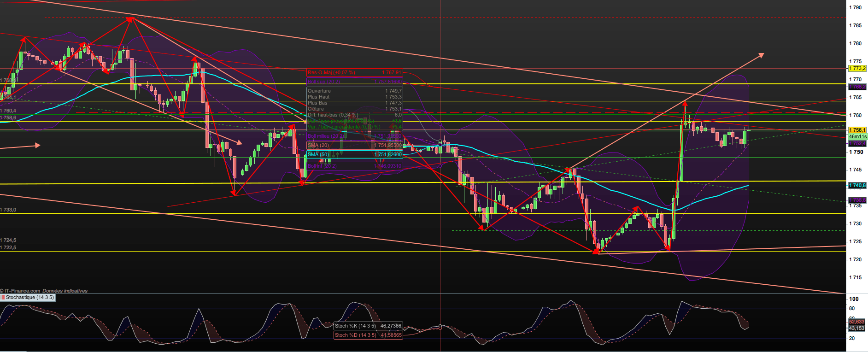Click the 52,633 stochastic value tag
Screen dimensions: 868x352
[857, 322]
